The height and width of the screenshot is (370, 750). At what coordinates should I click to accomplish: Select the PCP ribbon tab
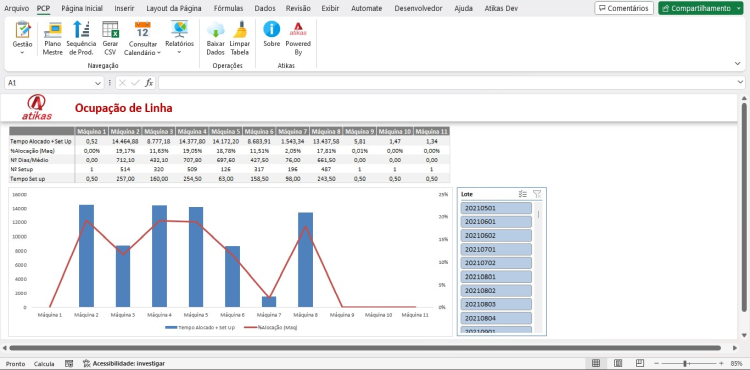point(44,8)
